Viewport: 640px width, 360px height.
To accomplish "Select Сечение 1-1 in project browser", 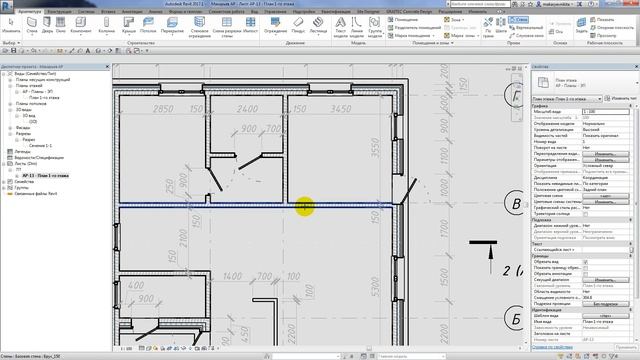I will pyautogui.click(x=40, y=146).
